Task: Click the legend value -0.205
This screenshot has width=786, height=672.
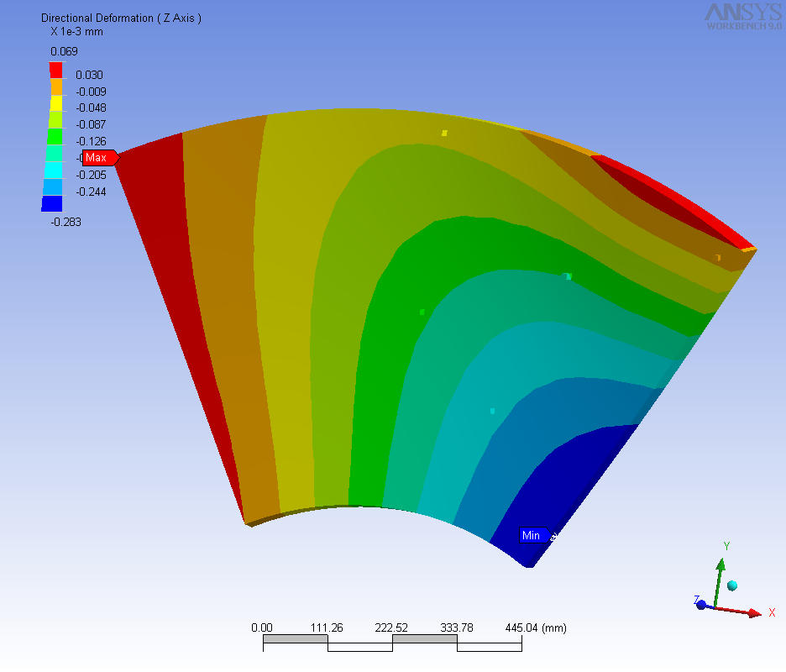Action: (91, 175)
